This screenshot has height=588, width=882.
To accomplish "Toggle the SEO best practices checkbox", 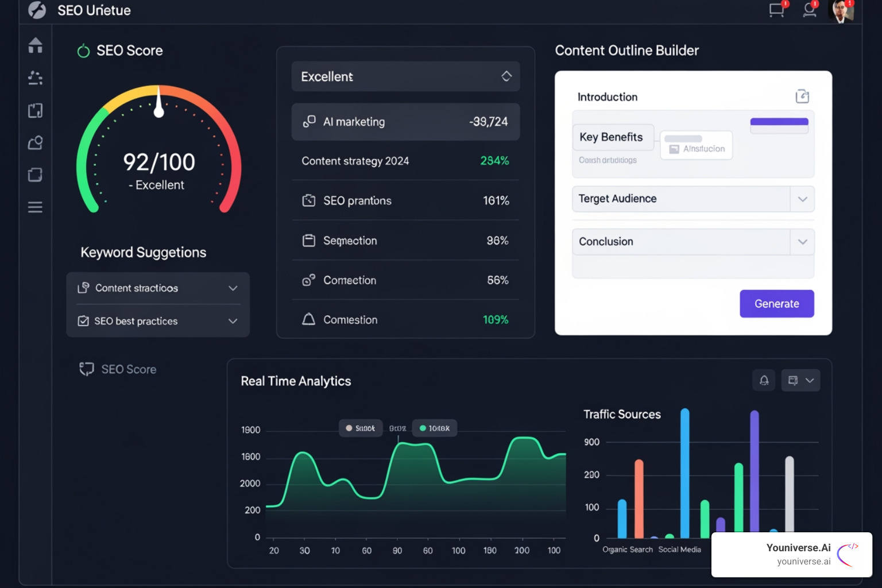I will (x=83, y=321).
